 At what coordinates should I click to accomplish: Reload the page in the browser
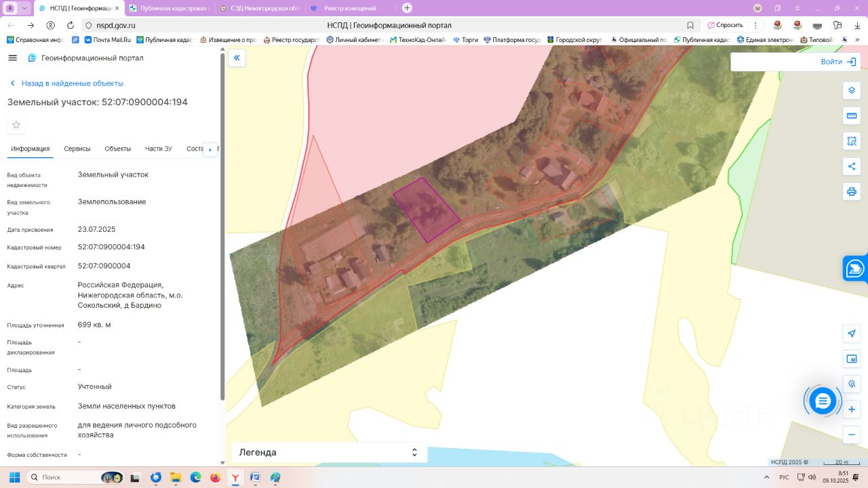click(x=70, y=25)
